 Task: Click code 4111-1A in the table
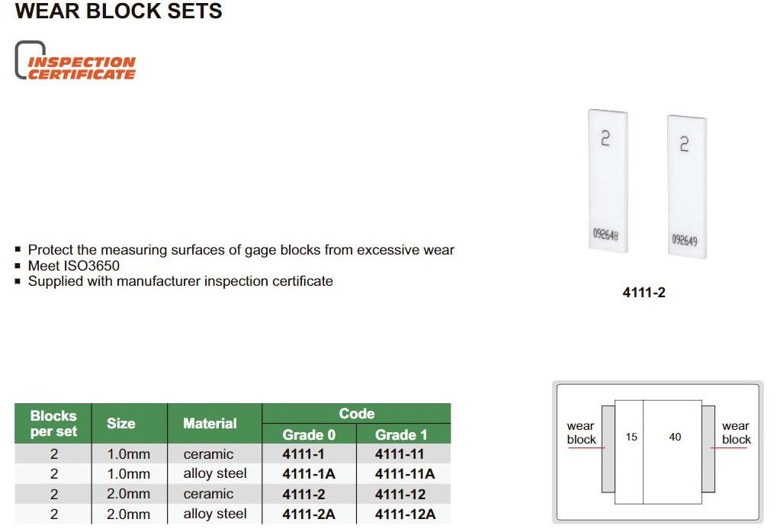308,474
